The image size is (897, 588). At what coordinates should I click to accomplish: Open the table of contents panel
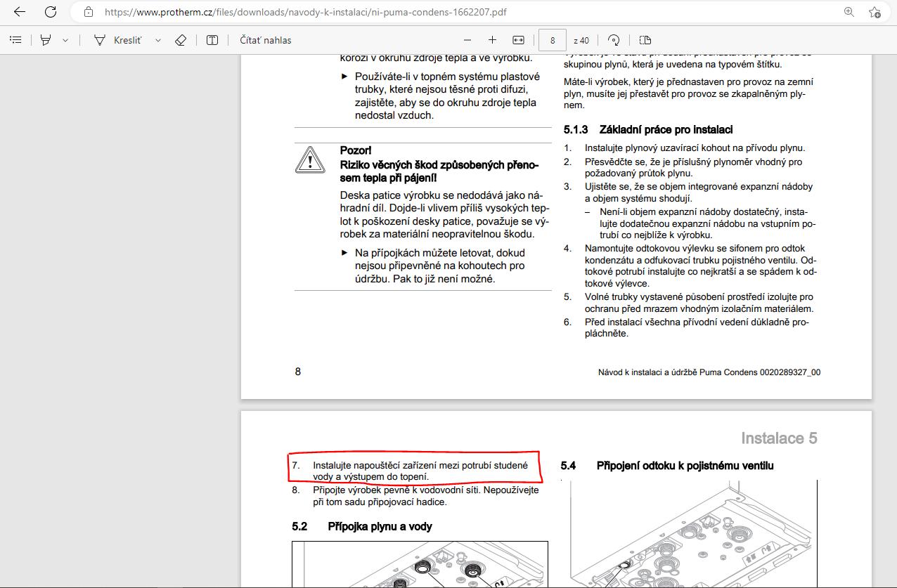coord(15,40)
